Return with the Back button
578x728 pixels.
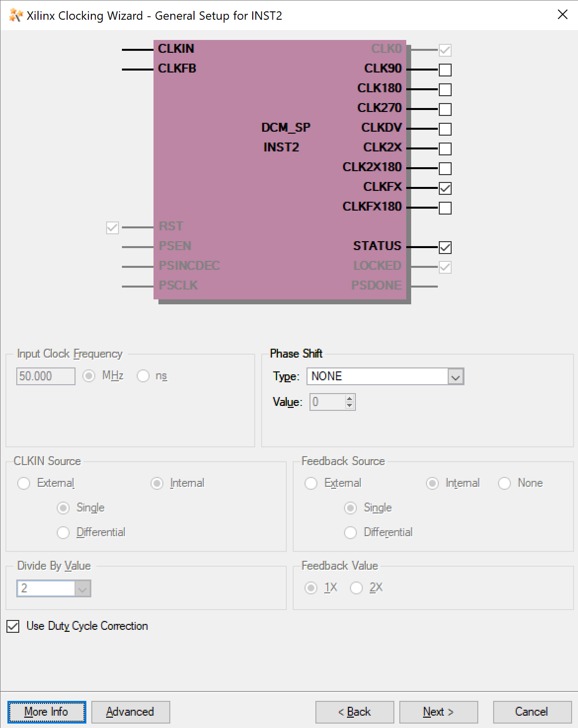pos(354,712)
